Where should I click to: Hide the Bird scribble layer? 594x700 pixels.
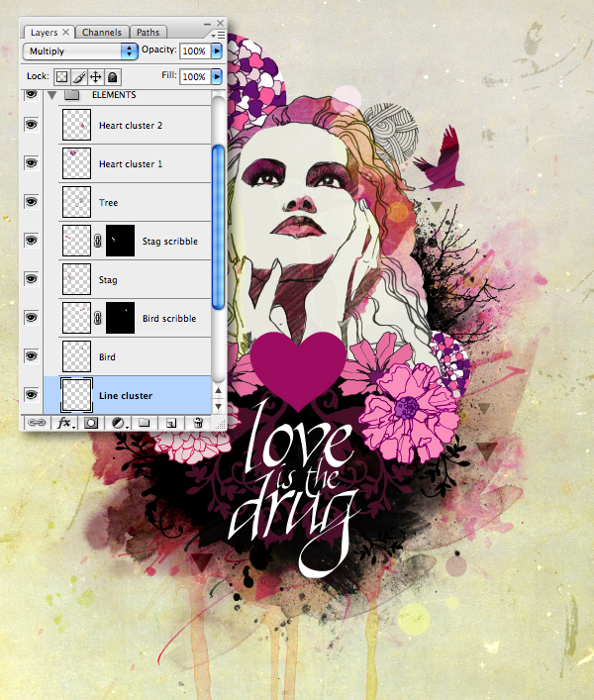31,318
